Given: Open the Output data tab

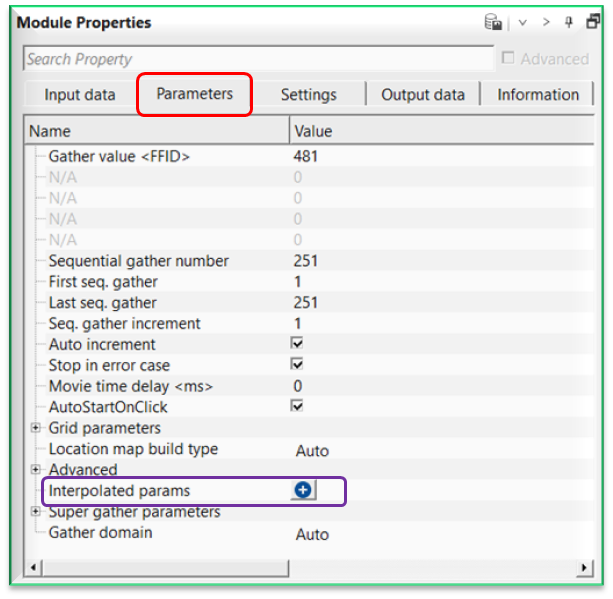Looking at the screenshot, I should pos(423,95).
